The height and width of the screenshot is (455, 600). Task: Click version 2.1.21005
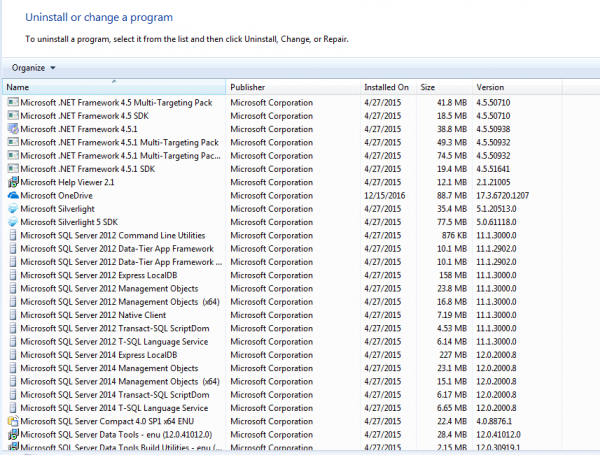click(493, 182)
